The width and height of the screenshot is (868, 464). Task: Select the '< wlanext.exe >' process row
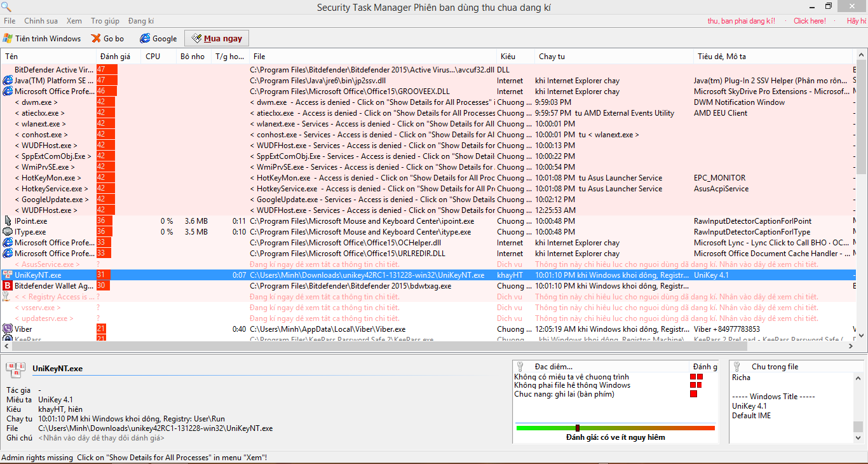click(x=428, y=124)
